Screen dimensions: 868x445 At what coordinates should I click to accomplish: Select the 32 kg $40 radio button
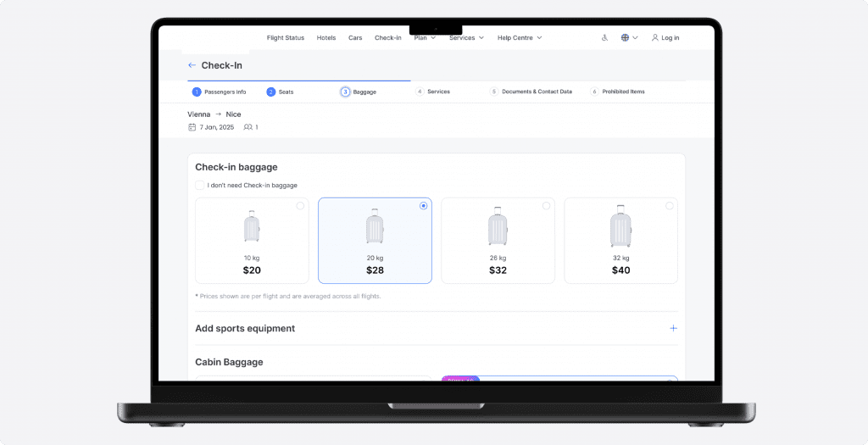click(669, 206)
